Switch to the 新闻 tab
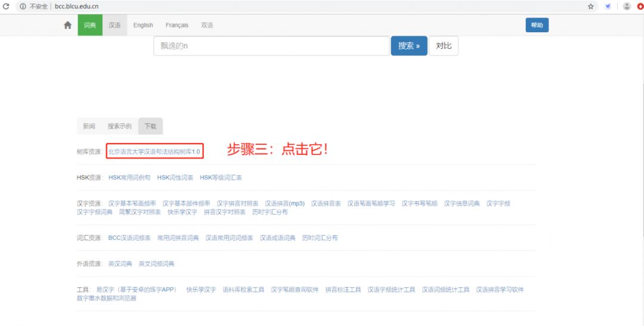This screenshot has width=644, height=326. (x=89, y=126)
